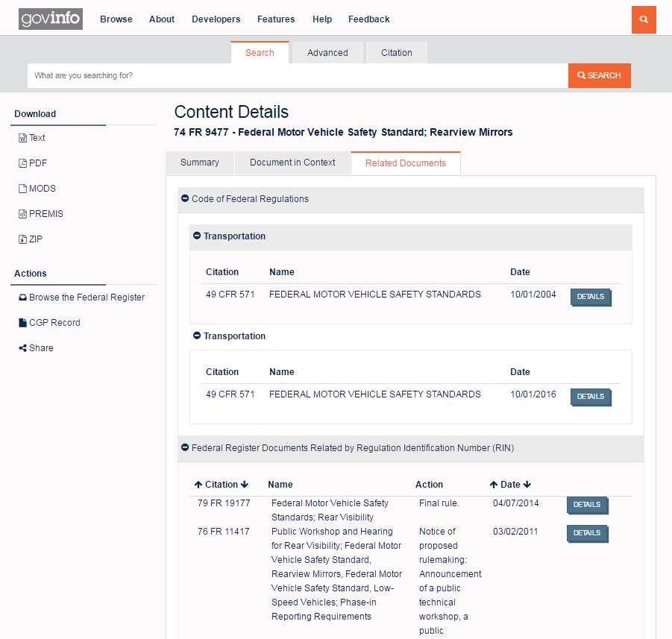Click the Share action icon
This screenshot has height=639, width=672.
[x=23, y=348]
